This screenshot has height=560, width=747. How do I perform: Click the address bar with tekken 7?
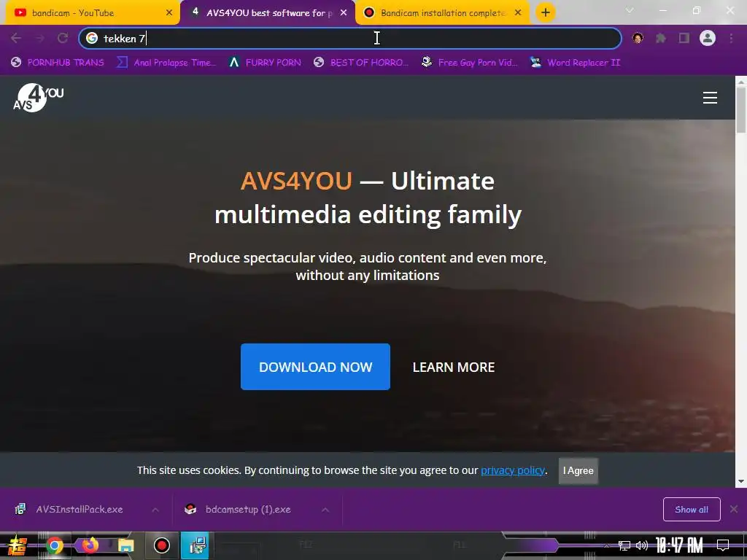coord(350,38)
